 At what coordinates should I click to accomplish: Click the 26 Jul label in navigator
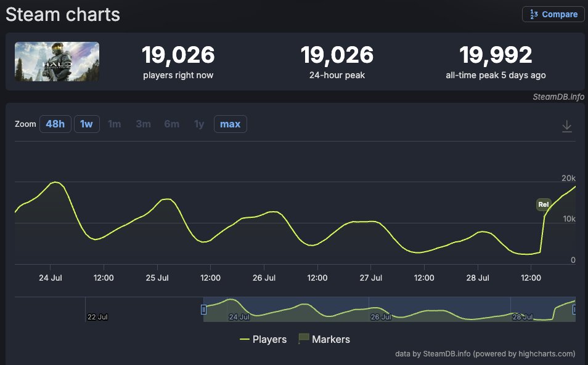(381, 317)
